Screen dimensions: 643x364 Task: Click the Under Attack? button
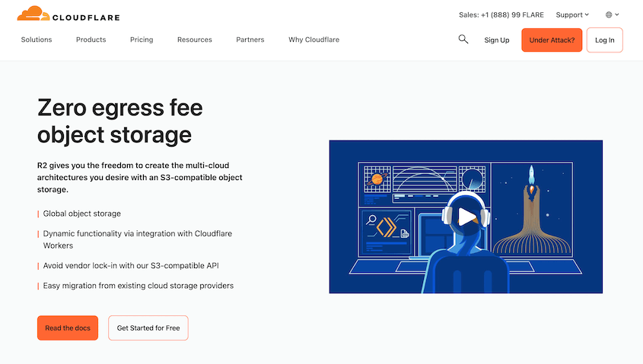(552, 40)
